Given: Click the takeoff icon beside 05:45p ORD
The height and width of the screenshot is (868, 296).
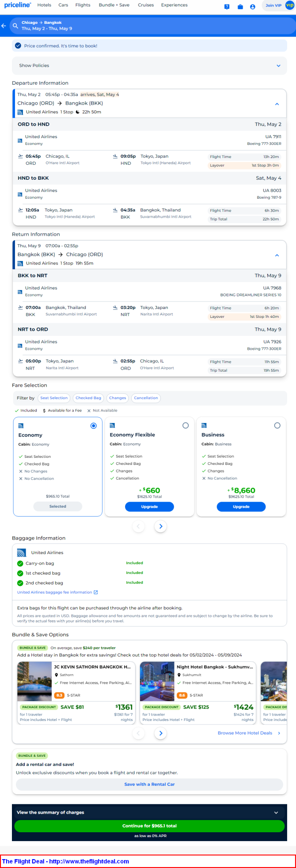Looking at the screenshot, I should click(x=20, y=156).
